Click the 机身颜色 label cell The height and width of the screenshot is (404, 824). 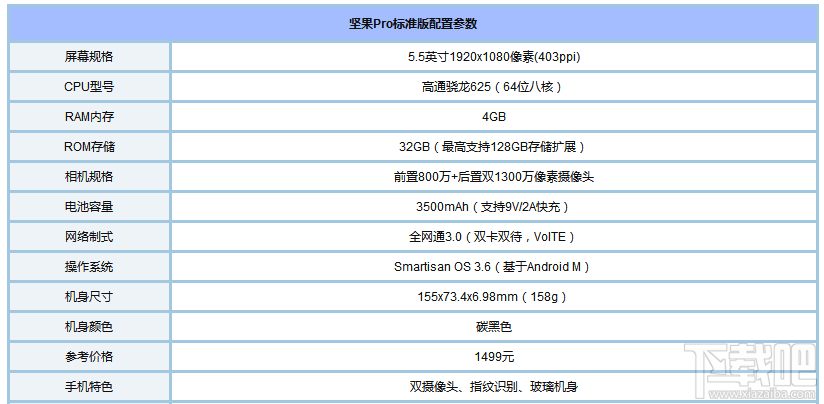(x=89, y=326)
